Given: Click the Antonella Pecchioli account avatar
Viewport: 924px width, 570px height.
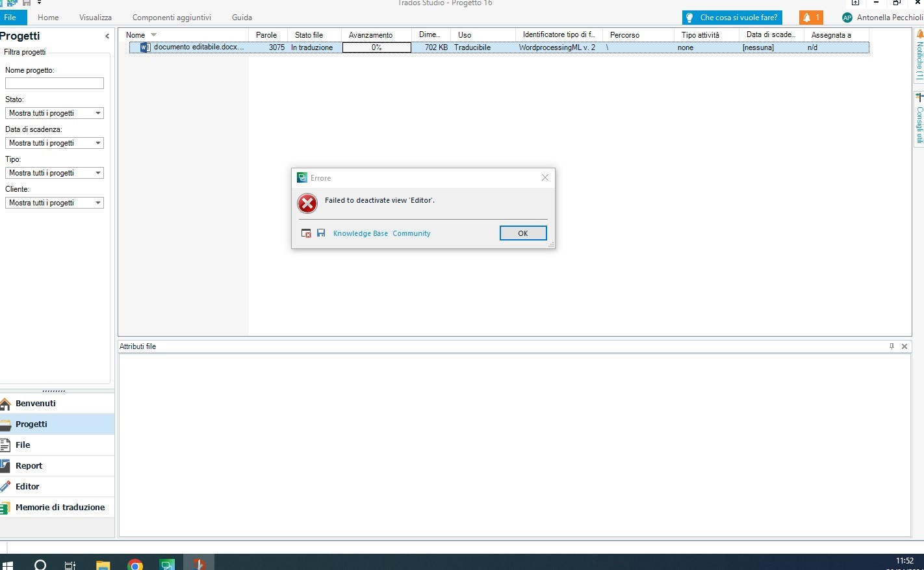Looking at the screenshot, I should tap(847, 18).
